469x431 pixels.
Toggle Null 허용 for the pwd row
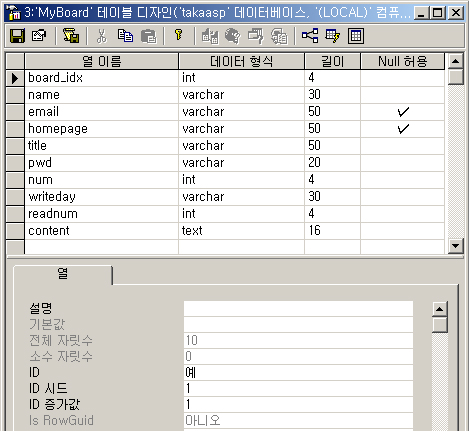pyautogui.click(x=402, y=163)
